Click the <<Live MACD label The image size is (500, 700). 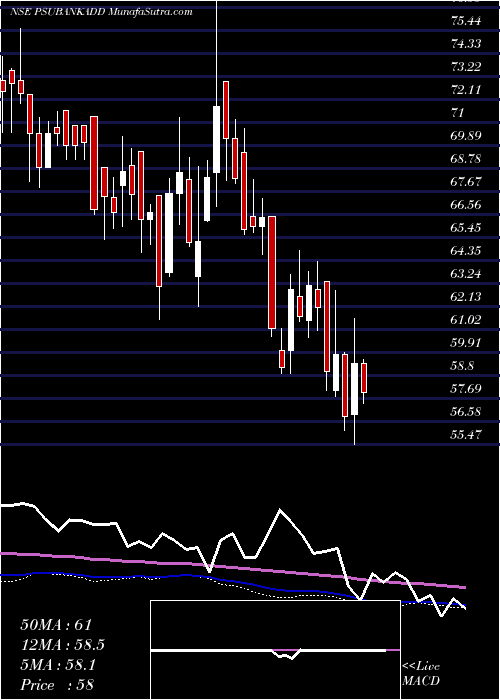pyautogui.click(x=421, y=674)
